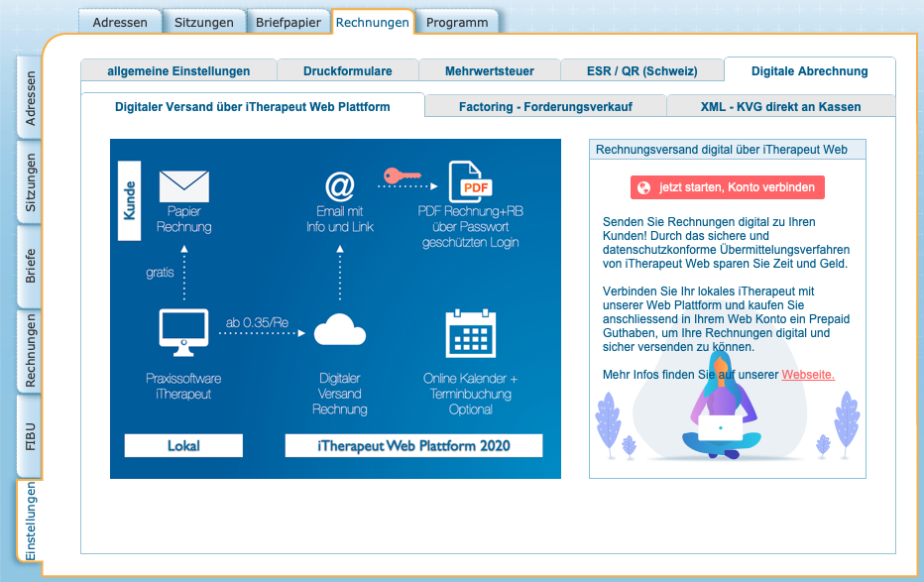
Task: Open the Sitzungen top tab
Action: 204,23
